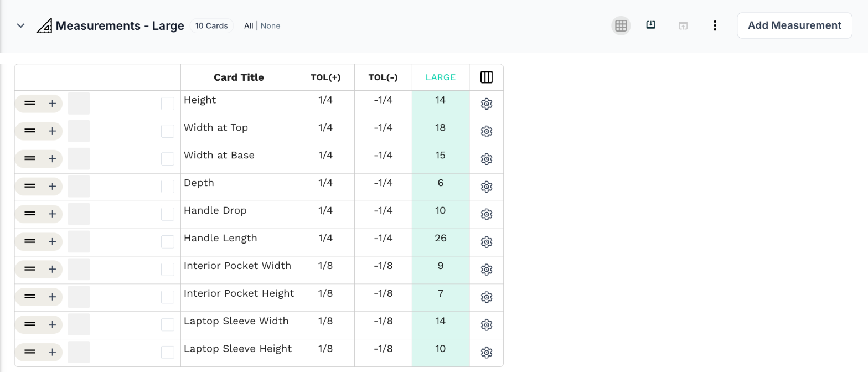This screenshot has width=868, height=372.
Task: Open settings gear for Handle Drop row
Action: coord(487,214)
